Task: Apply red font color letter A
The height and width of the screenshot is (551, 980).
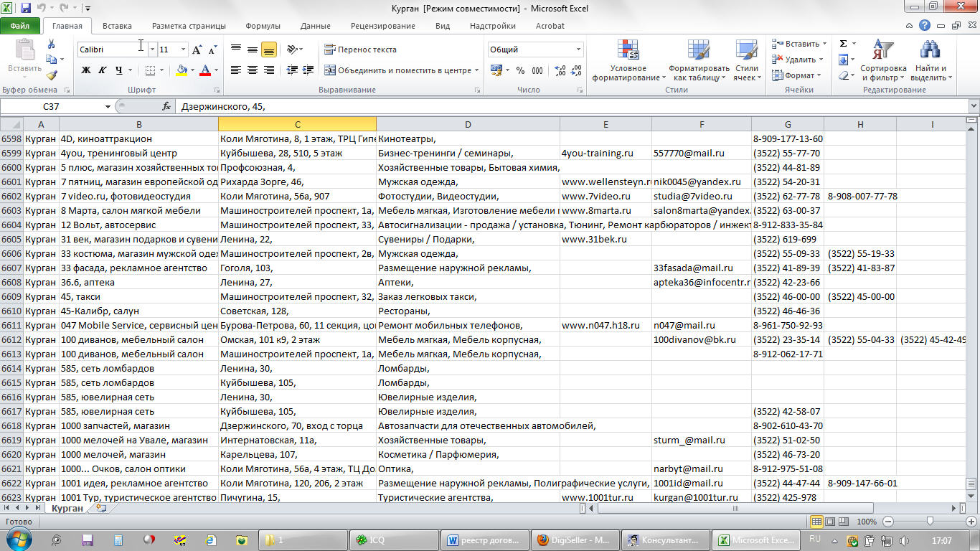Action: [x=206, y=70]
